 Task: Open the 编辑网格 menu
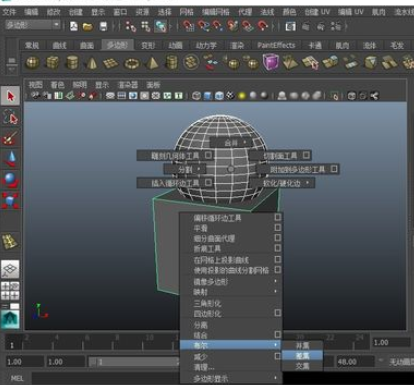click(x=215, y=12)
